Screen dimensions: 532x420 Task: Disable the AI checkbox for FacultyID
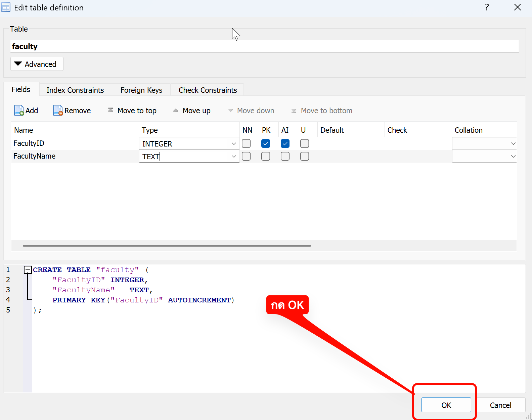285,143
